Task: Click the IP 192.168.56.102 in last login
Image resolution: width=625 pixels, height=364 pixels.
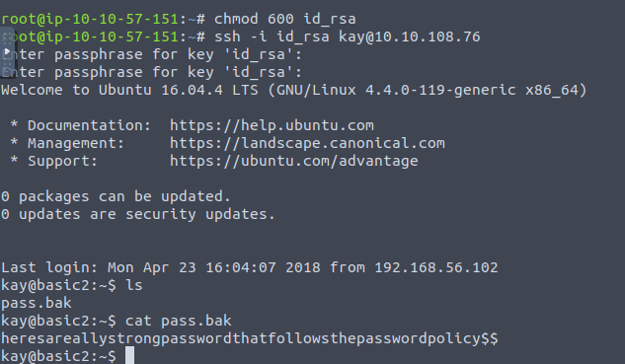Action: (436, 267)
